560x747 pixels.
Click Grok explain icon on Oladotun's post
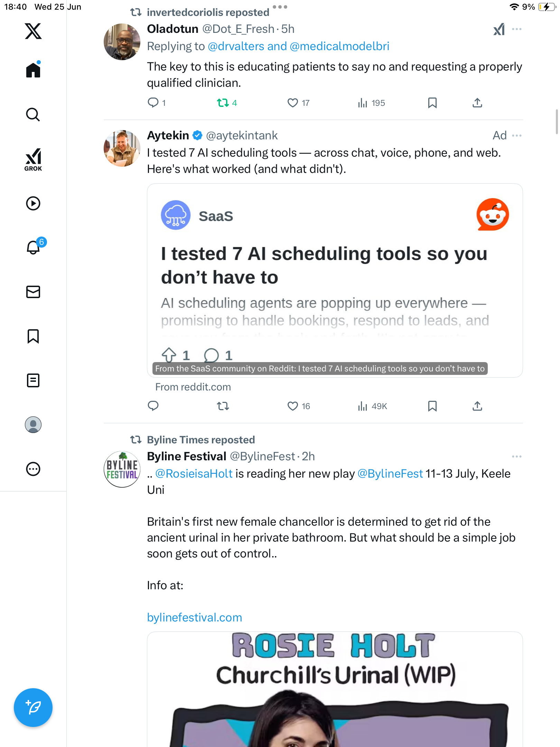coord(499,29)
